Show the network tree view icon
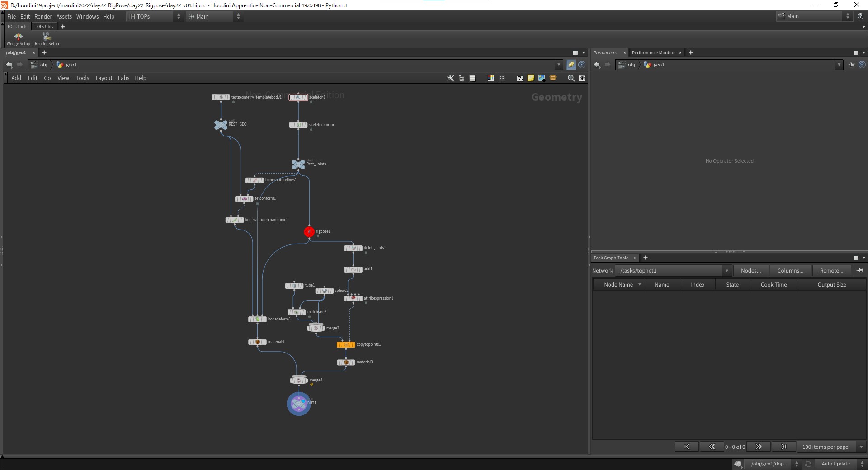Viewport: 868px width, 470px height. click(462, 78)
